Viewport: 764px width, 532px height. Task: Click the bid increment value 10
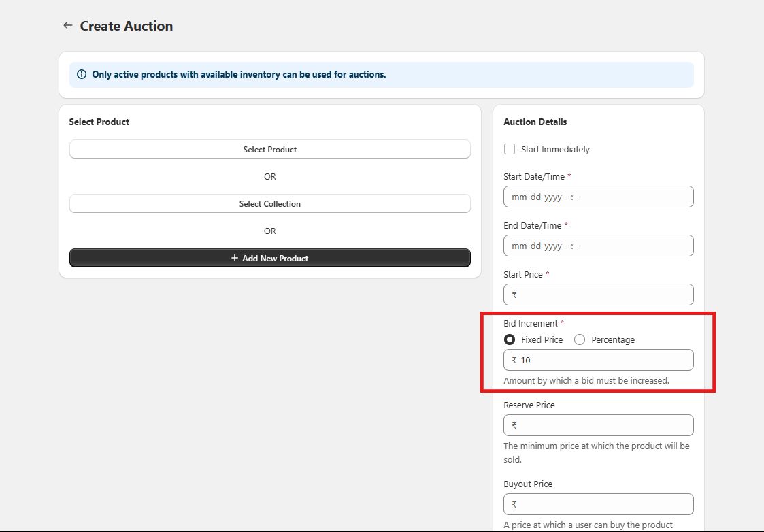[x=526, y=360]
